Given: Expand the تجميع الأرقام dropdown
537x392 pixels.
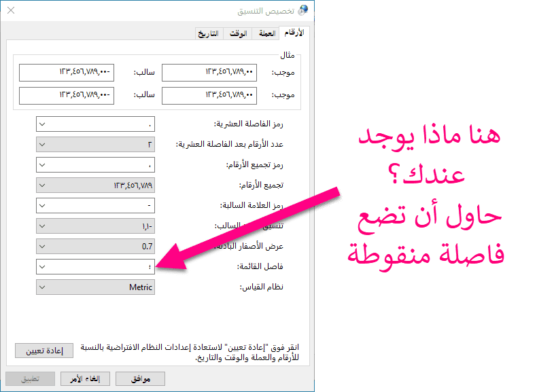Looking at the screenshot, I should [x=42, y=185].
